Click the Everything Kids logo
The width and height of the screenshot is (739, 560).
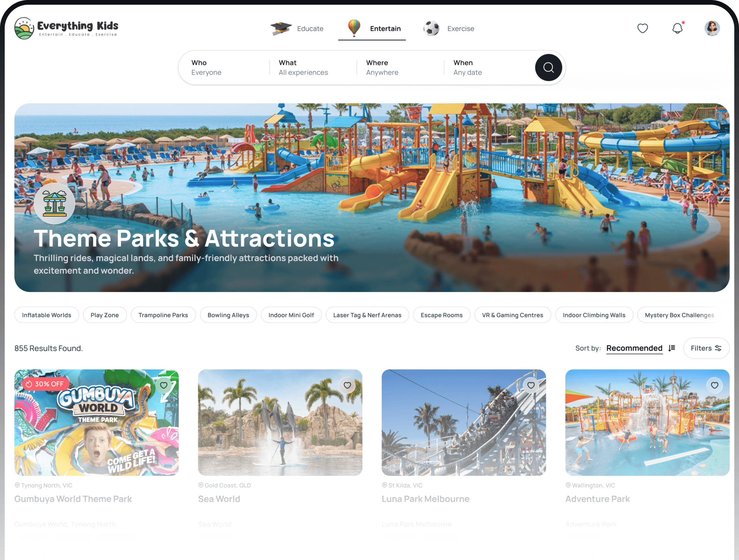pos(67,28)
